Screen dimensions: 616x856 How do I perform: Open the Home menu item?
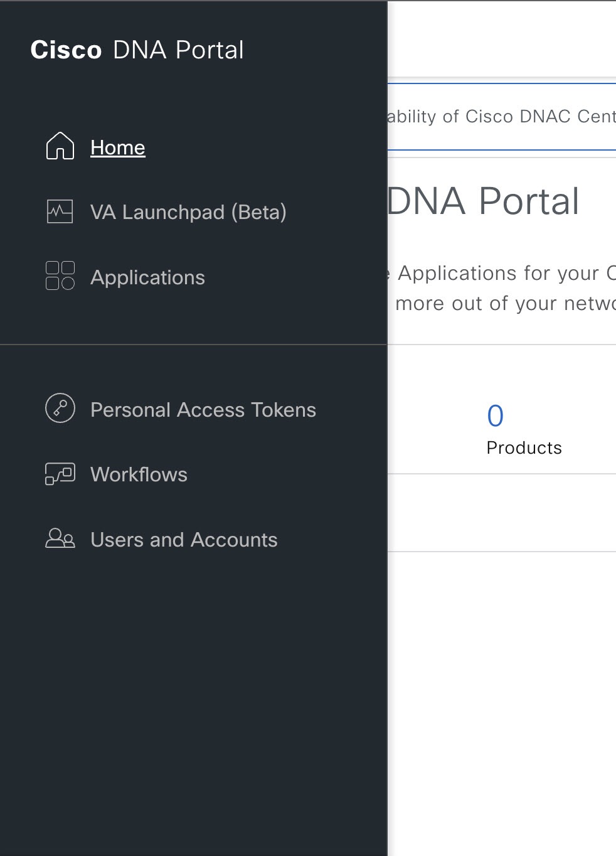pyautogui.click(x=118, y=147)
